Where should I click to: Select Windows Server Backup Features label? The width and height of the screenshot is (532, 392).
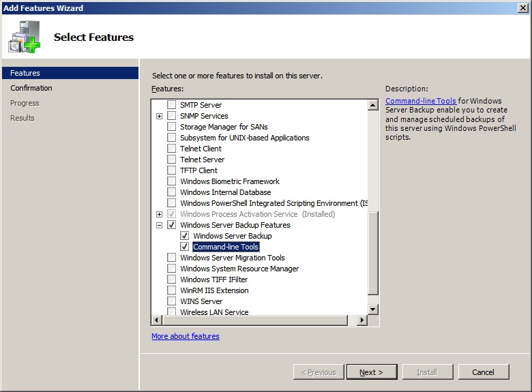coord(235,225)
